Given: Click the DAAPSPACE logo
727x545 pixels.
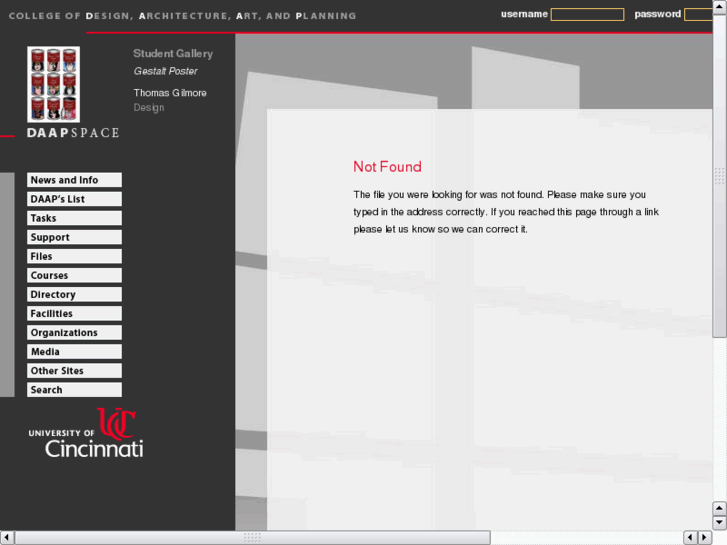Looking at the screenshot, I should (x=73, y=133).
